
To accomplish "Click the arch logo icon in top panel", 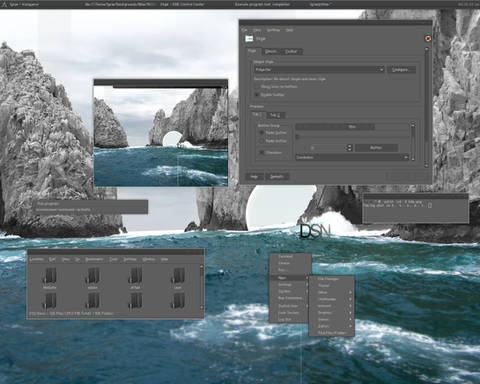I will [x=4, y=4].
